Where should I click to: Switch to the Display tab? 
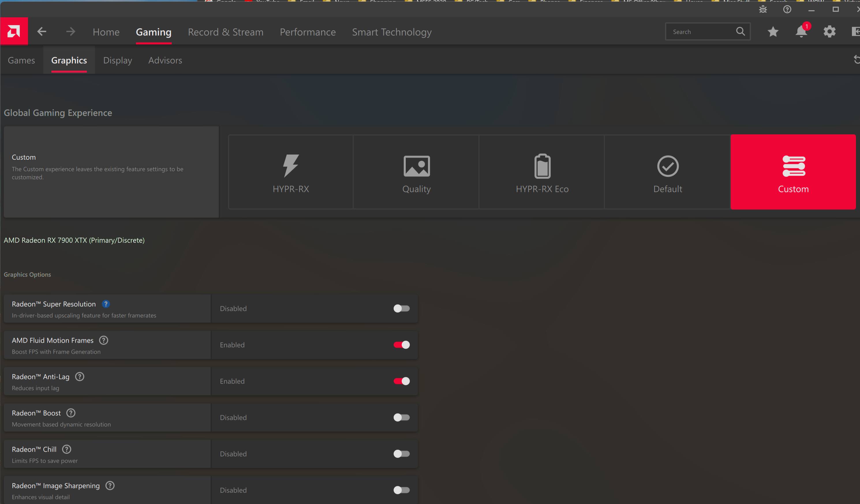pyautogui.click(x=118, y=60)
